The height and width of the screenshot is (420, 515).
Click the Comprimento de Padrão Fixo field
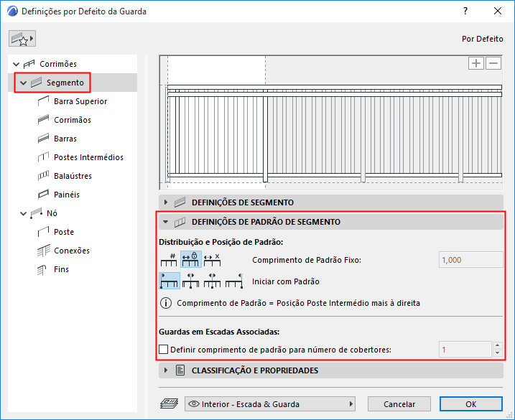[470, 260]
